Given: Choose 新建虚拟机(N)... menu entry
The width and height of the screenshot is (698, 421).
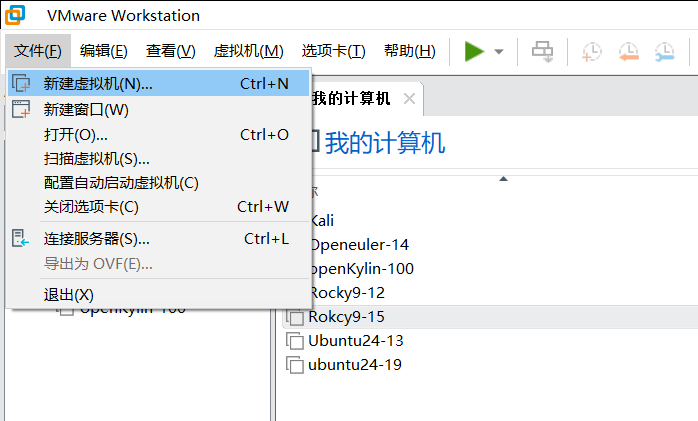Looking at the screenshot, I should [158, 83].
